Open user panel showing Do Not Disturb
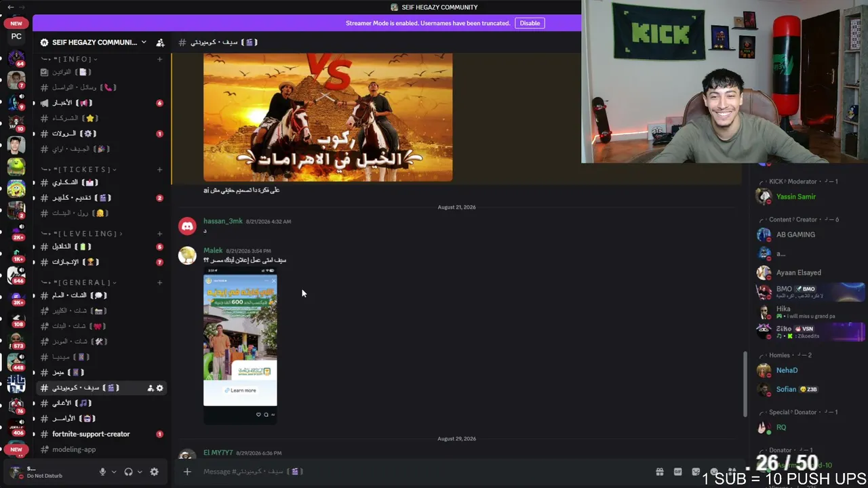The height and width of the screenshot is (488, 868). tap(50, 472)
